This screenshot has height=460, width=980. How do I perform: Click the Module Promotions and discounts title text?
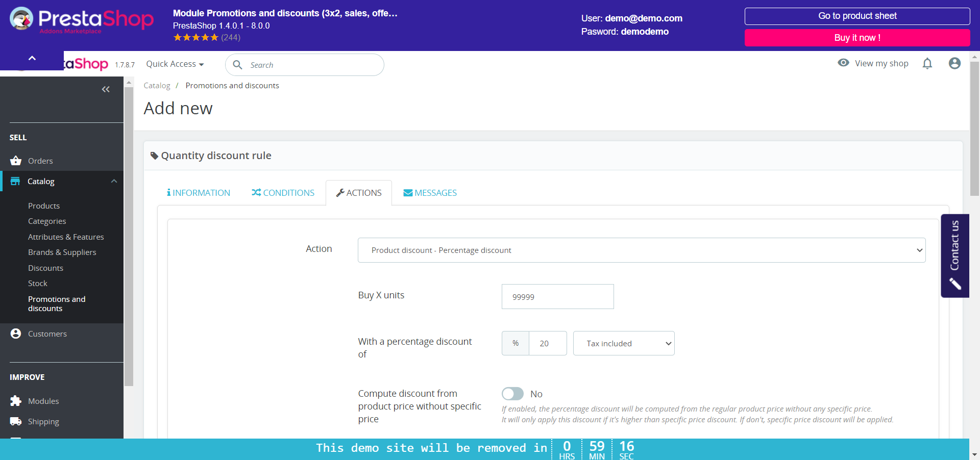click(285, 13)
